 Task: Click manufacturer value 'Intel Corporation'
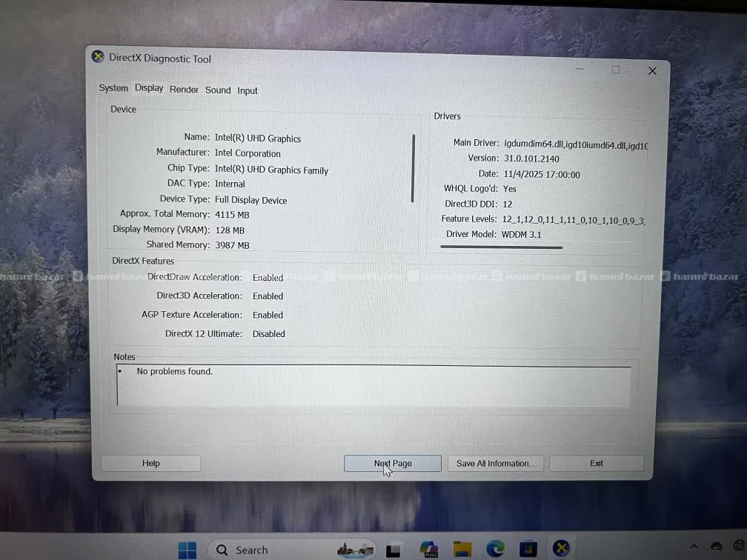pyautogui.click(x=248, y=153)
